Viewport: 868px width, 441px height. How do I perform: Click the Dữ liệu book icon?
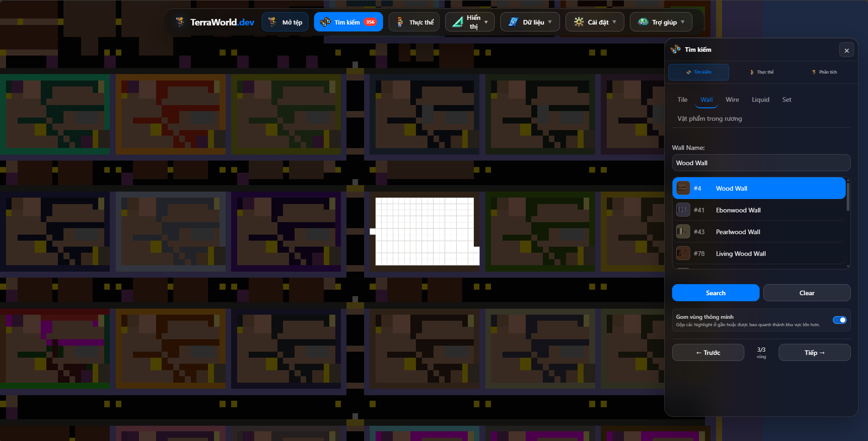tap(513, 22)
